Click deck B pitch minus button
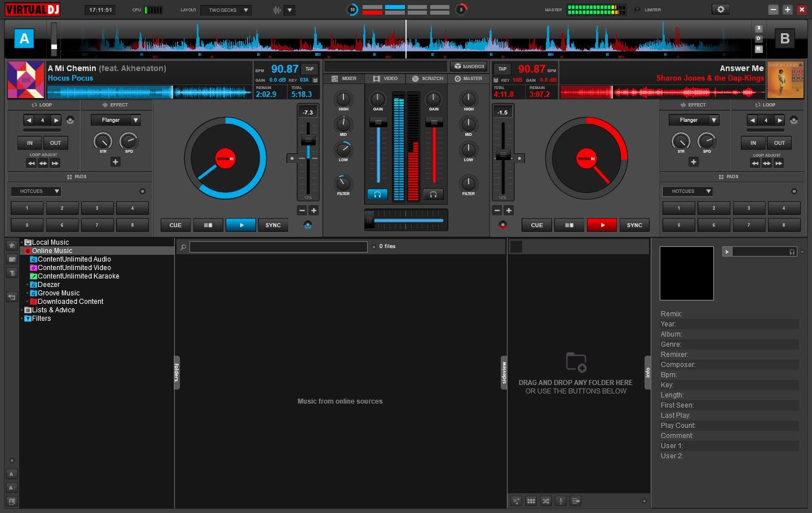 click(497, 210)
